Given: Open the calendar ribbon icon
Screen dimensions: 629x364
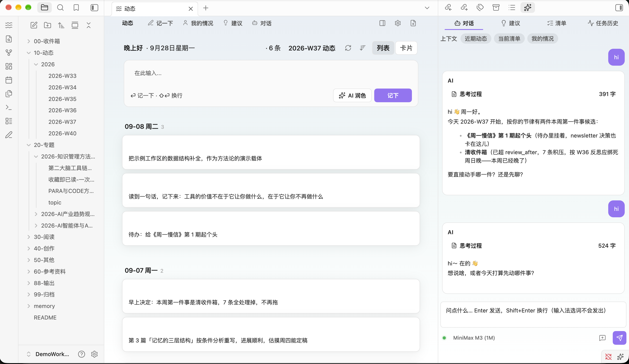Looking at the screenshot, I should click(9, 80).
